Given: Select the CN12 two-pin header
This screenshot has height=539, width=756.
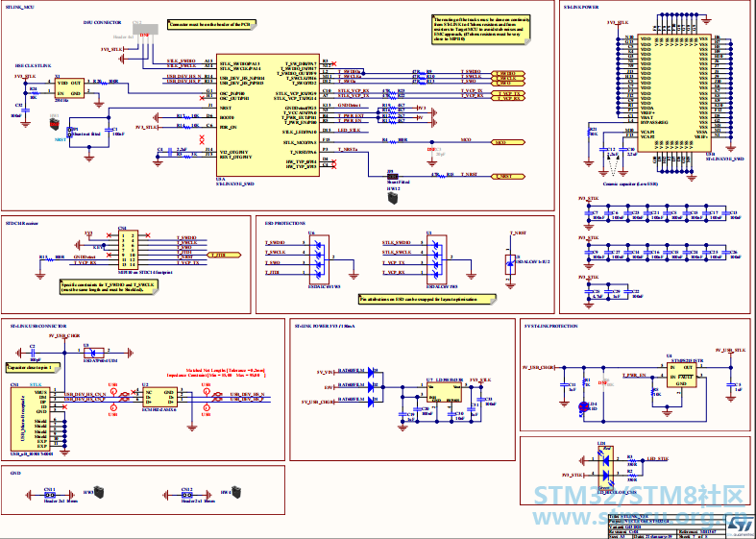Looking at the screenshot, I should tap(187, 495).
